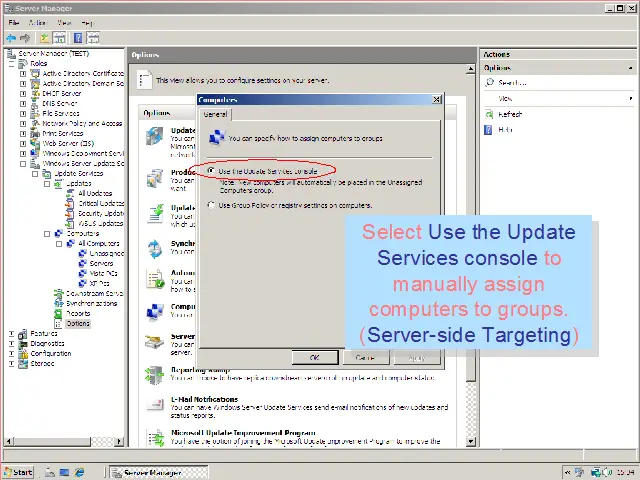Click the Help toolbar icon
Viewport: 640px width, 480px height.
pos(78,38)
